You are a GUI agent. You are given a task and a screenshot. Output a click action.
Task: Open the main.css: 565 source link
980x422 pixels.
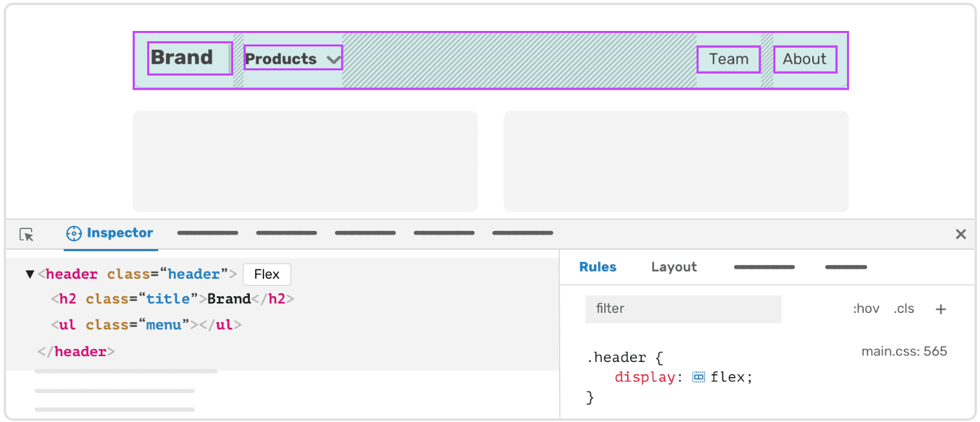click(x=904, y=352)
